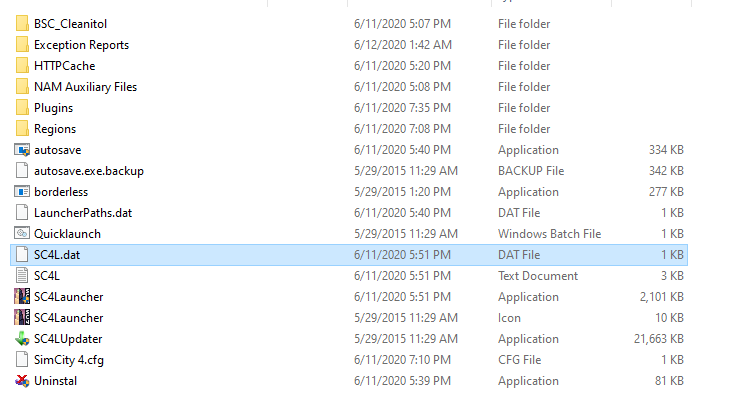
Task: Click the NAM Auxiliary Files folder icon
Action: [x=22, y=86]
